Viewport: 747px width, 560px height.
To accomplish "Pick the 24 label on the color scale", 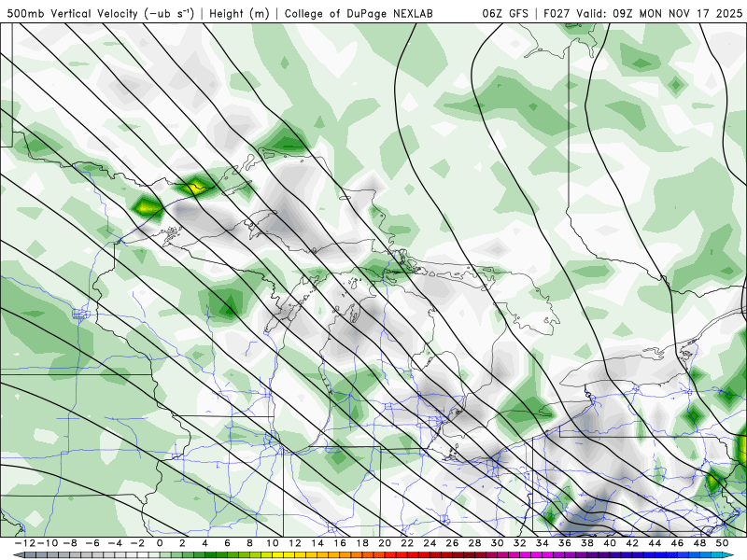I will coord(430,543).
